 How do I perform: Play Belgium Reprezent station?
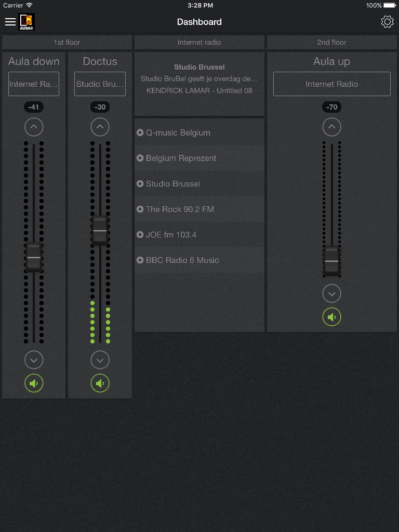point(199,158)
